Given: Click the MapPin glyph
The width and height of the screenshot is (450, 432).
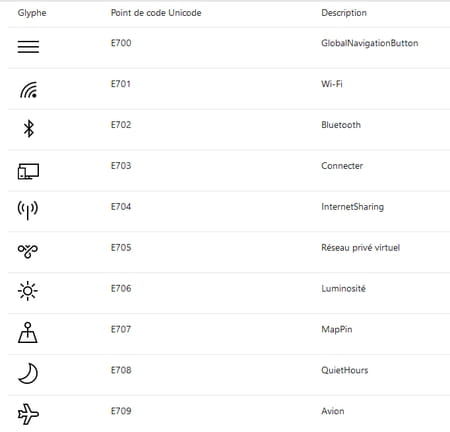Looking at the screenshot, I should pos(28,332).
